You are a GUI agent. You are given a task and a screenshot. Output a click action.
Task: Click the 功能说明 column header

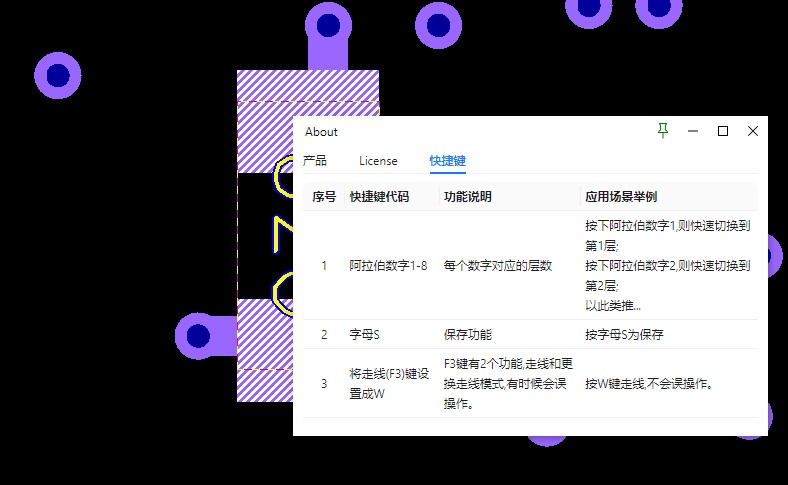click(467, 197)
